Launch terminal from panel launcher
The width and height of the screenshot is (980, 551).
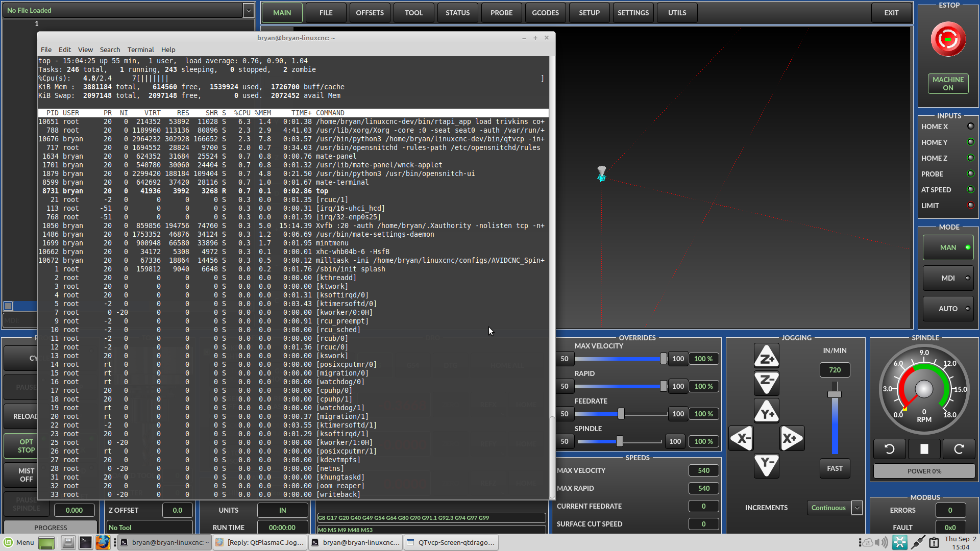(85, 543)
